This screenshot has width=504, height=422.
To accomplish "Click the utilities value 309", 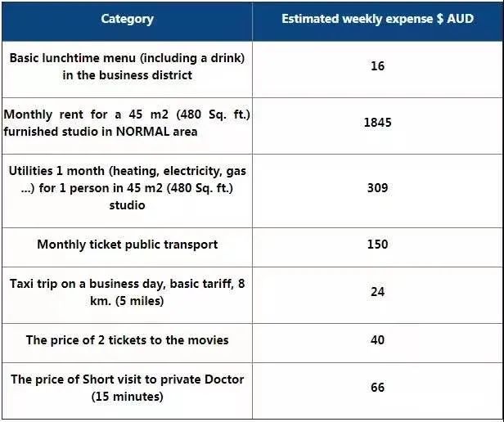I will pos(377,188).
